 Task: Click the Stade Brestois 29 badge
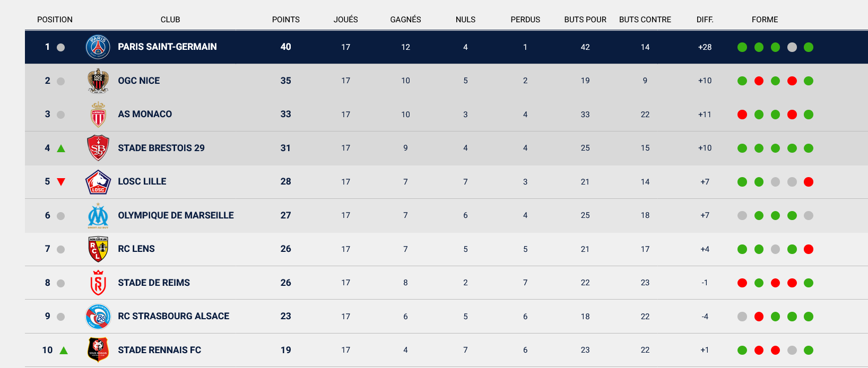[98, 148]
